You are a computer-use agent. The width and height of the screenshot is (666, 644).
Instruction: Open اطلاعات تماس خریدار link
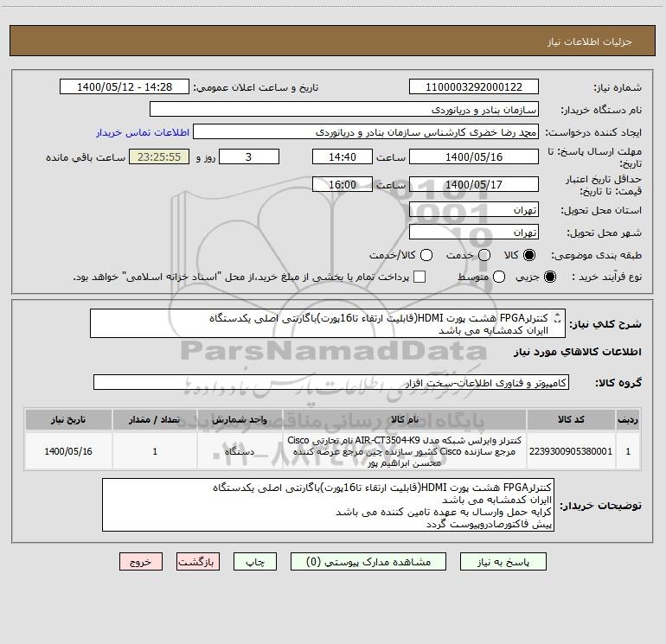pos(143,132)
